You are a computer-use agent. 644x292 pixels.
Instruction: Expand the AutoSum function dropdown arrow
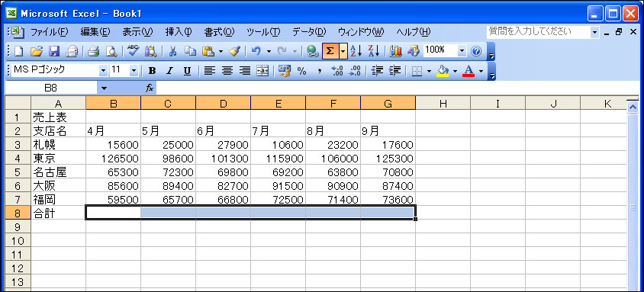tap(343, 51)
